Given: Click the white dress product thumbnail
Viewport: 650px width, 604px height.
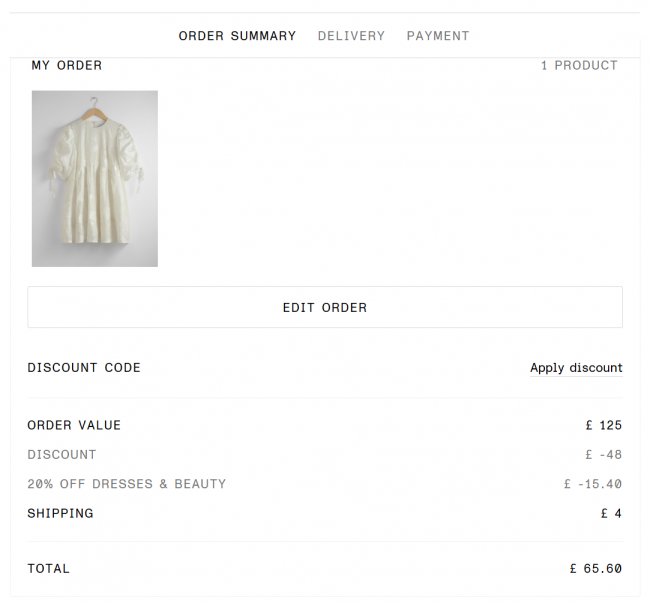Looking at the screenshot, I should pos(95,180).
